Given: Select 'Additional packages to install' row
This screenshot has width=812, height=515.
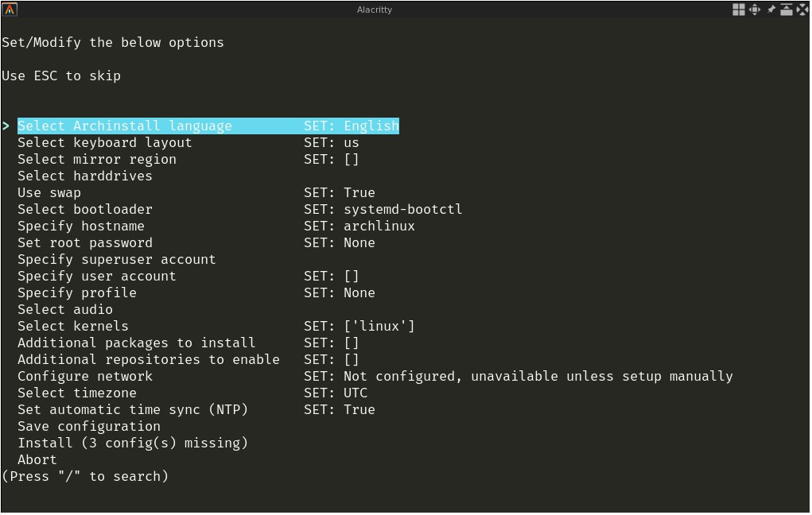Looking at the screenshot, I should [x=137, y=343].
